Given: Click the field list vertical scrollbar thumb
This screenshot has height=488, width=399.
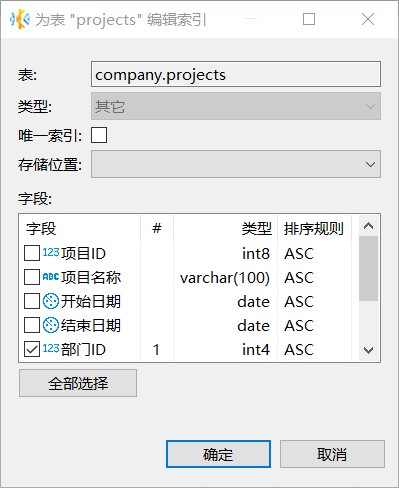Looking at the screenshot, I should pyautogui.click(x=368, y=268).
